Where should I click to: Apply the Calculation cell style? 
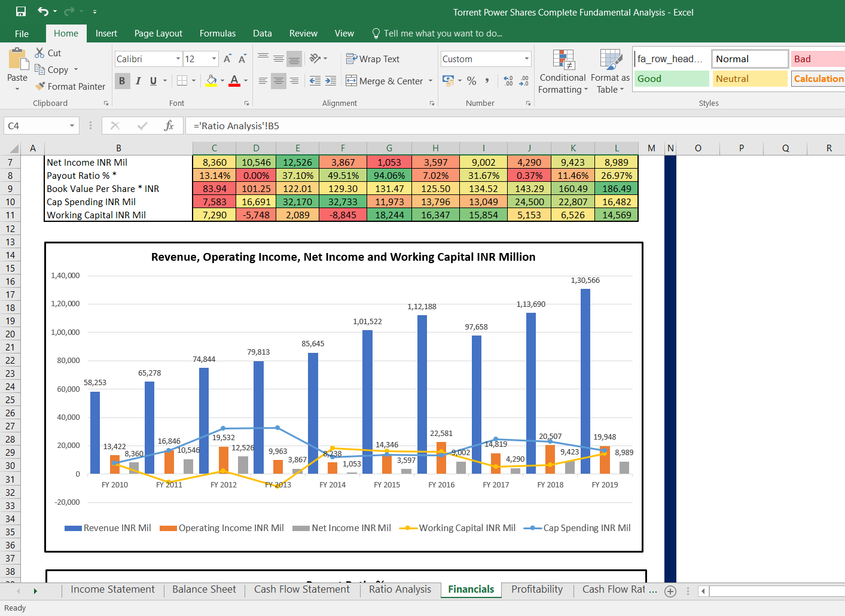pyautogui.click(x=818, y=78)
